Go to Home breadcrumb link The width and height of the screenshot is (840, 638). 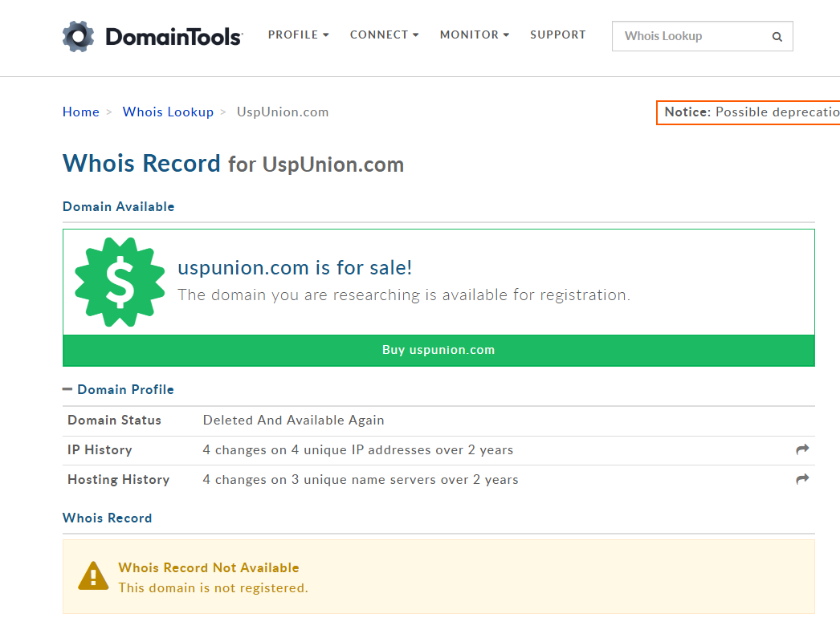(81, 112)
